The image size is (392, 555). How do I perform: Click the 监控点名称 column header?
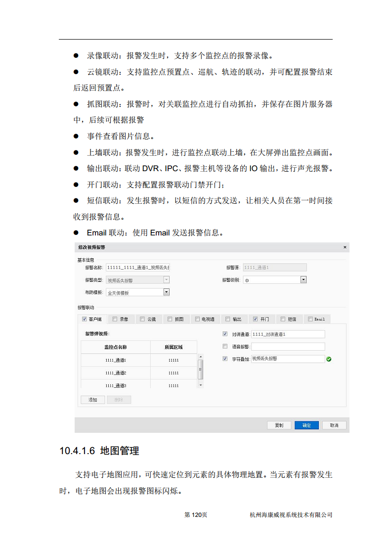(116, 347)
